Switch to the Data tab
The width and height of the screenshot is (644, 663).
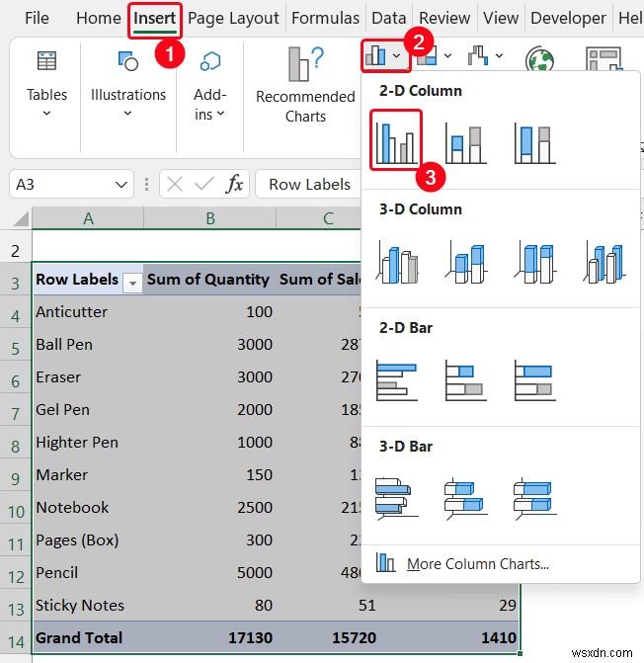point(389,18)
